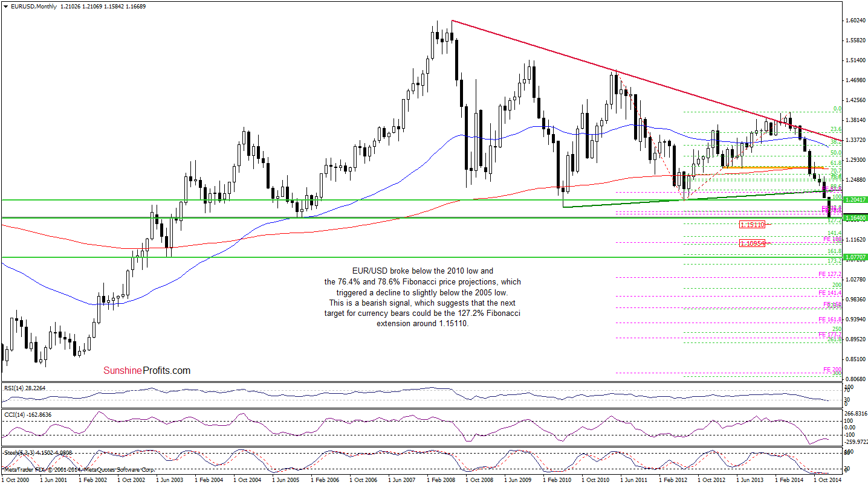
Task: Click the red boxed 1.15110 price label
Action: pyautogui.click(x=753, y=225)
